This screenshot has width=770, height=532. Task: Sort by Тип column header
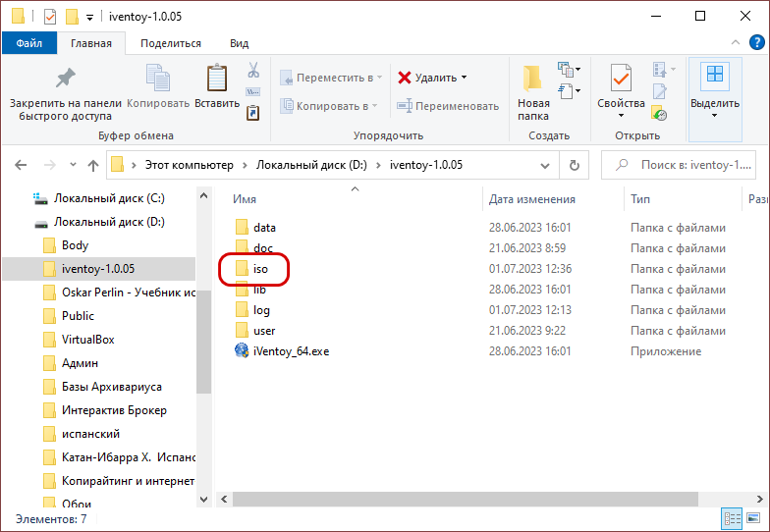tap(640, 199)
